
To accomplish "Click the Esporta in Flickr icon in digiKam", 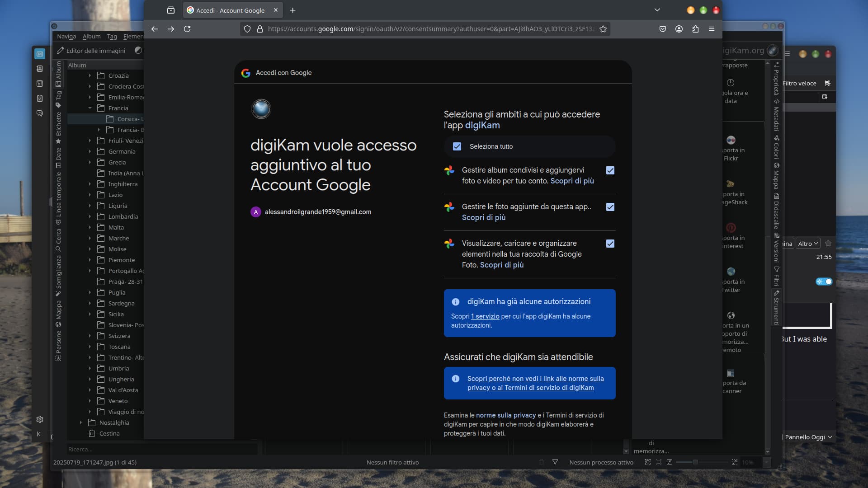I will coord(731,140).
